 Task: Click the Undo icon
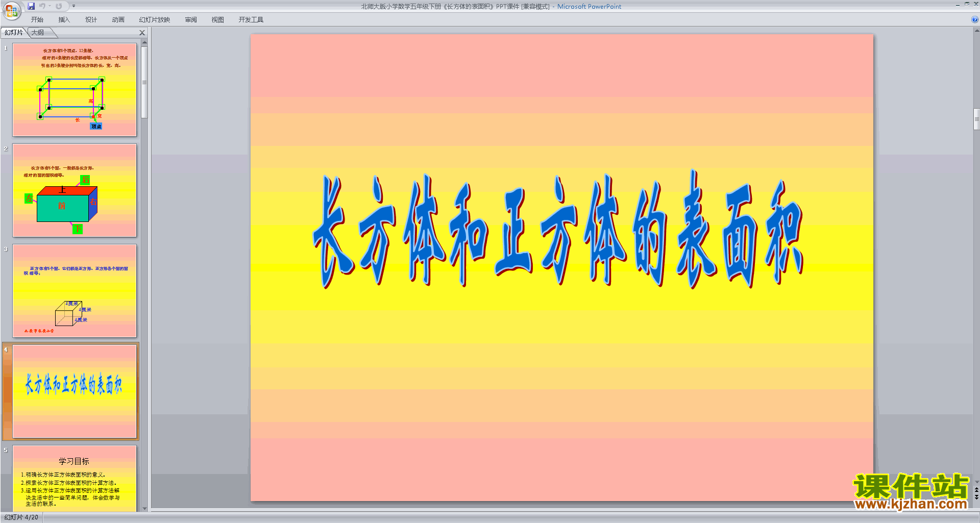(x=42, y=6)
